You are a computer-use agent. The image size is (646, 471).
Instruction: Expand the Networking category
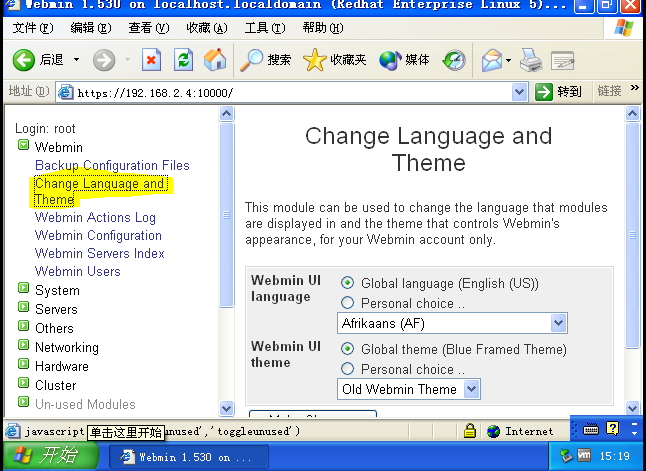tap(23, 344)
